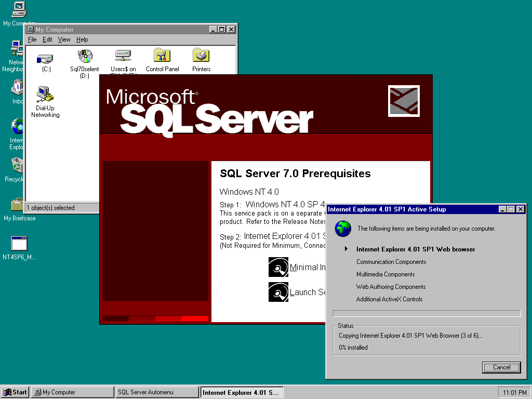The height and width of the screenshot is (399, 532).
Task: Click the '1 object(s) selected' status bar text
Action: (x=50, y=208)
